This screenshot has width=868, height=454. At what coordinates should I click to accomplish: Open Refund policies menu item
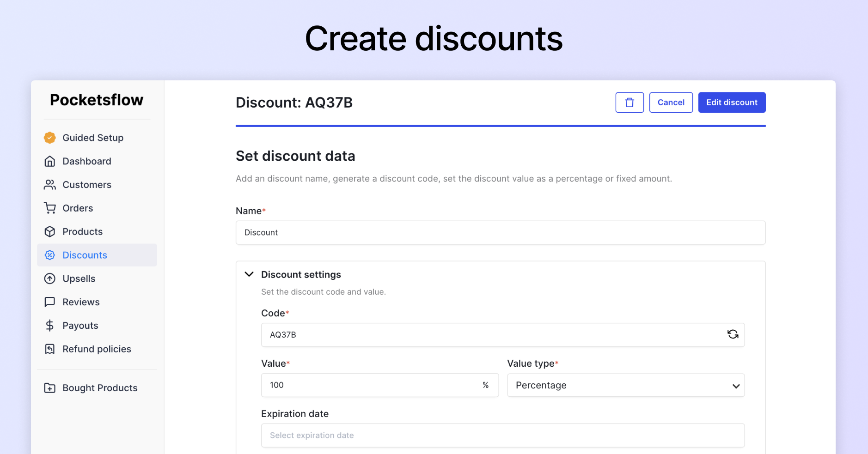click(x=88, y=349)
